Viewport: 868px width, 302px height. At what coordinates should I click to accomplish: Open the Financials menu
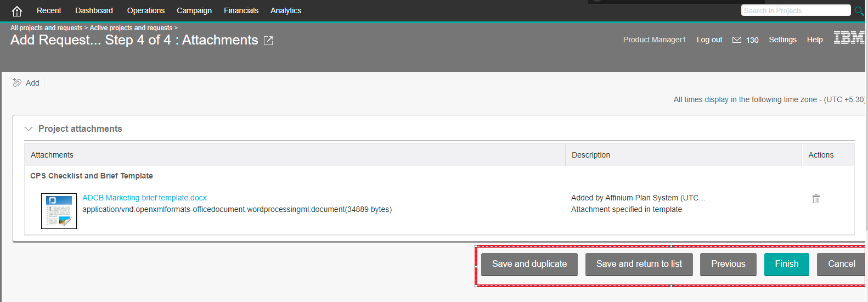click(x=241, y=10)
